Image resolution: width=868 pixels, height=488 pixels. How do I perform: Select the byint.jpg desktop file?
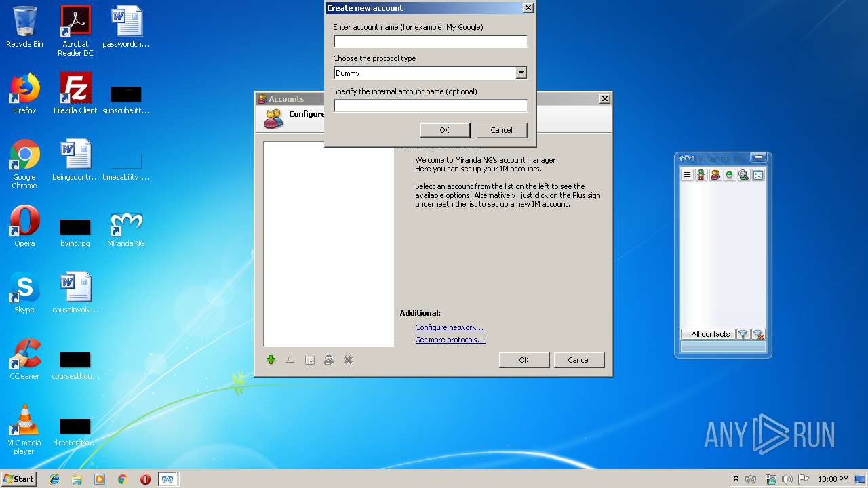(x=75, y=232)
